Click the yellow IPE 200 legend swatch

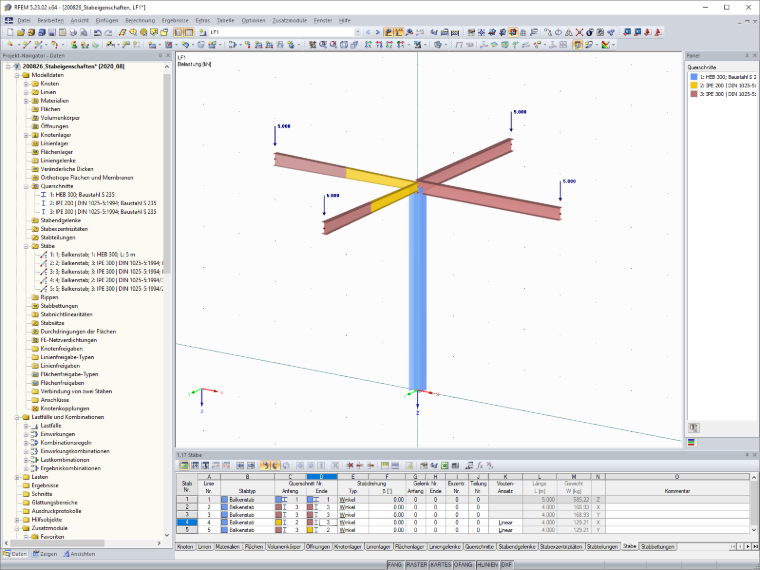[x=694, y=85]
